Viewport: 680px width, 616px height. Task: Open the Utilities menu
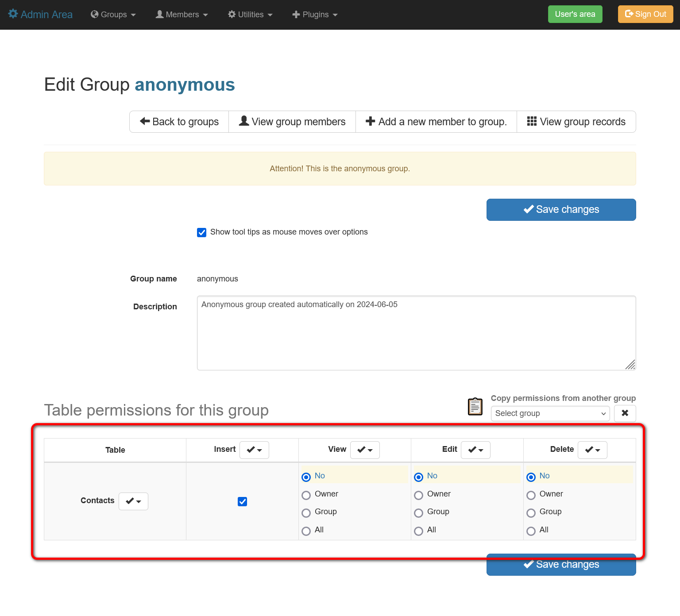point(250,15)
